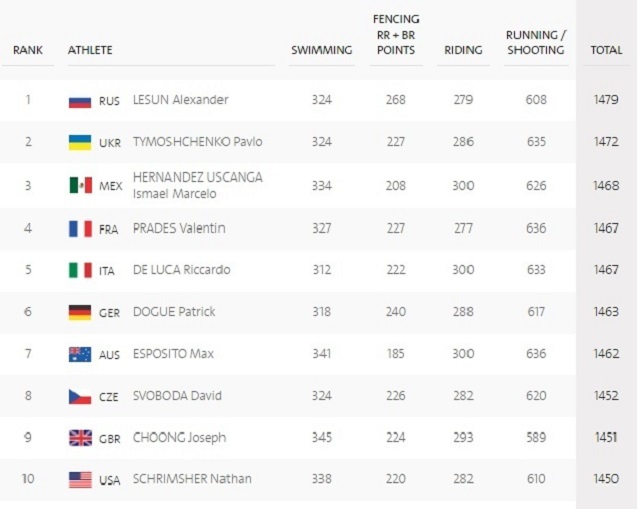Screen dimensions: 640x509
Task: Sort by Fencing RR + BR Points header
Action: [x=396, y=35]
